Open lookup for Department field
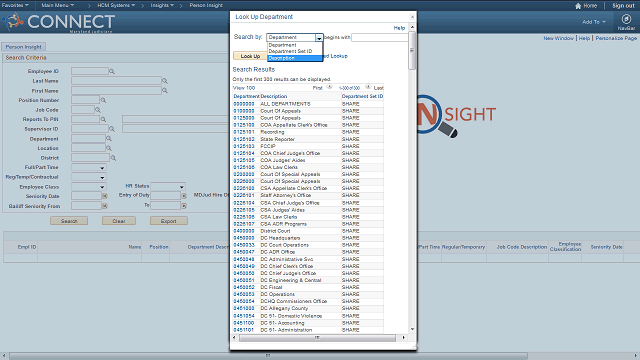 click(x=109, y=139)
